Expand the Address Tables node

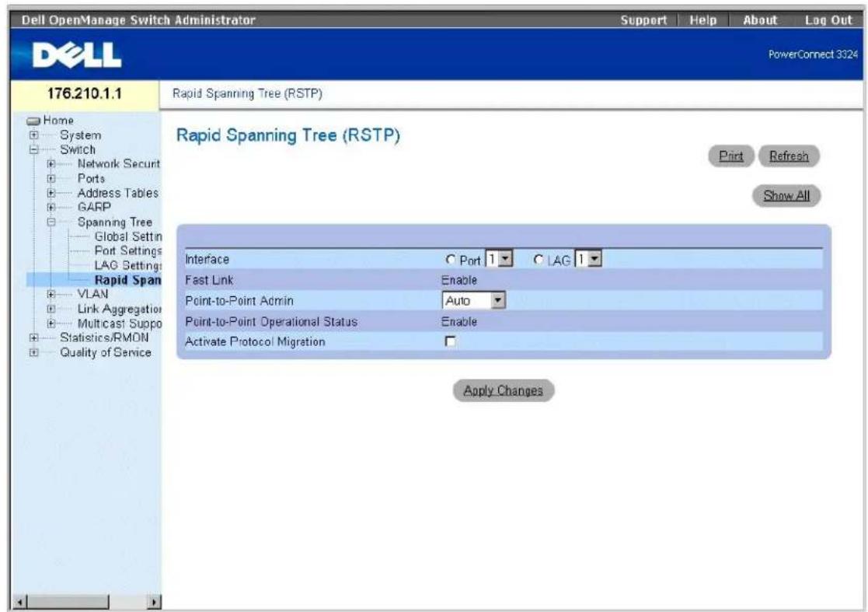(51, 193)
